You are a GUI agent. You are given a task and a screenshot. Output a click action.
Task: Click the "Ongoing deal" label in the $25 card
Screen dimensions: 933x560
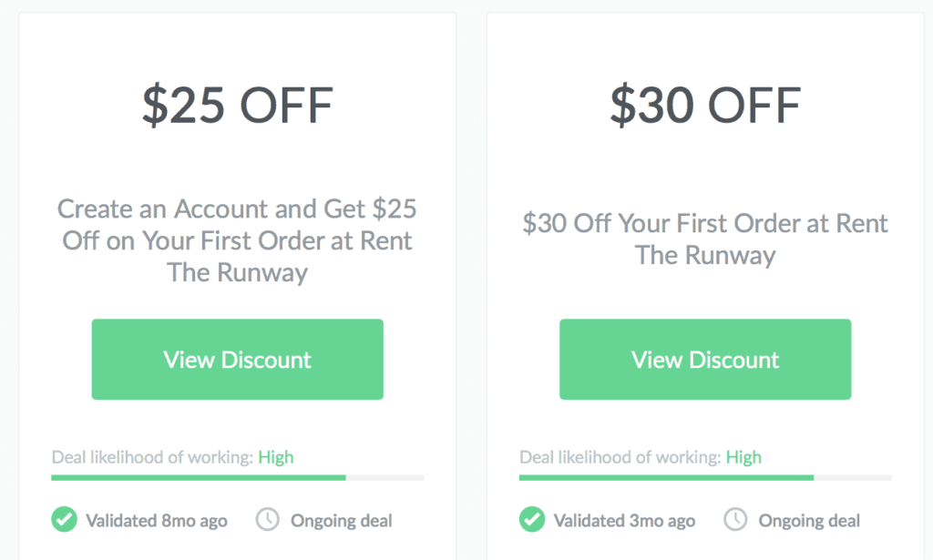341,521
